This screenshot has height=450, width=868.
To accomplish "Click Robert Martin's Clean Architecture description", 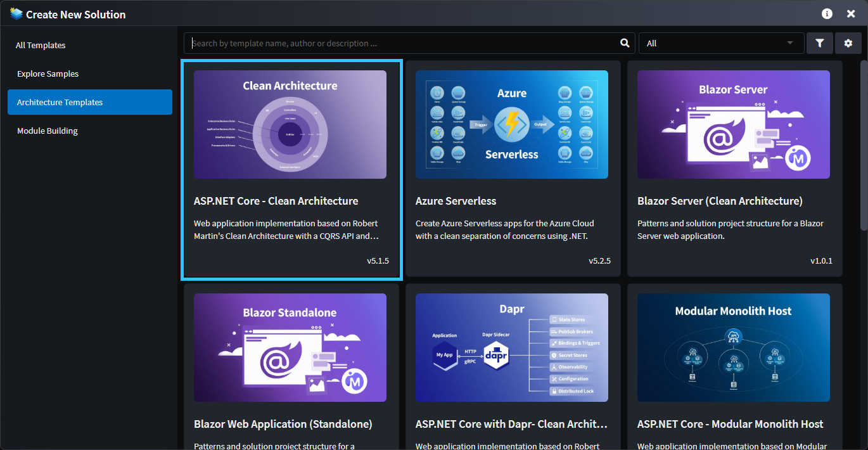I will click(286, 229).
